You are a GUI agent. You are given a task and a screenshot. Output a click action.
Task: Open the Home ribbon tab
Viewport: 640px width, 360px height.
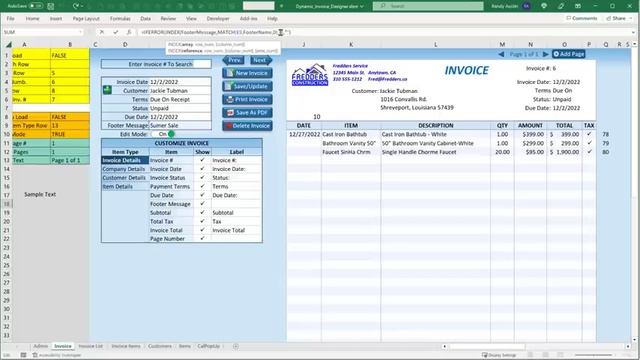(x=33, y=18)
